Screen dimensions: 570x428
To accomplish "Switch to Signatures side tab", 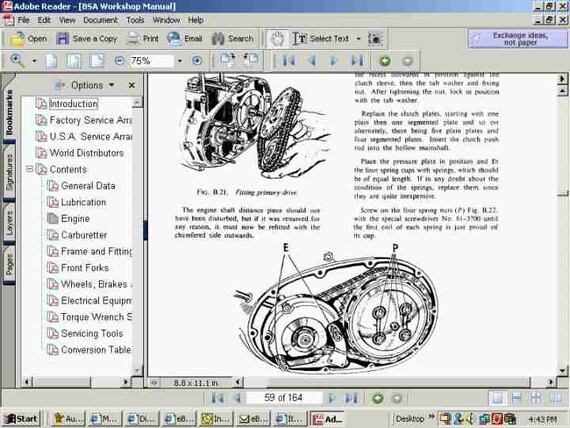I will (9, 172).
